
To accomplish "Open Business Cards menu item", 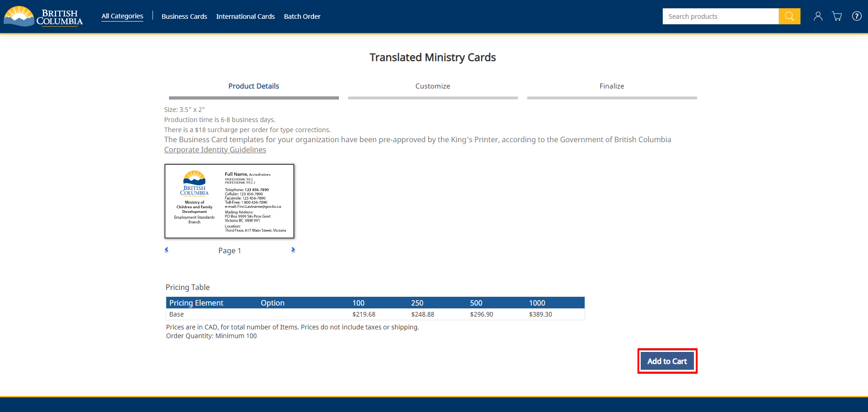I will [184, 17].
